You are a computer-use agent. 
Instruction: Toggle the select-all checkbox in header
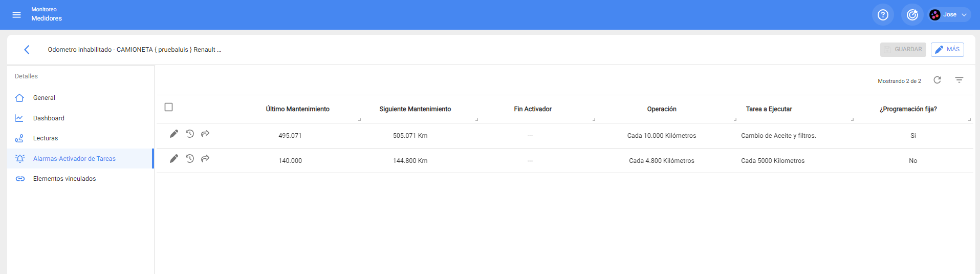(x=168, y=107)
